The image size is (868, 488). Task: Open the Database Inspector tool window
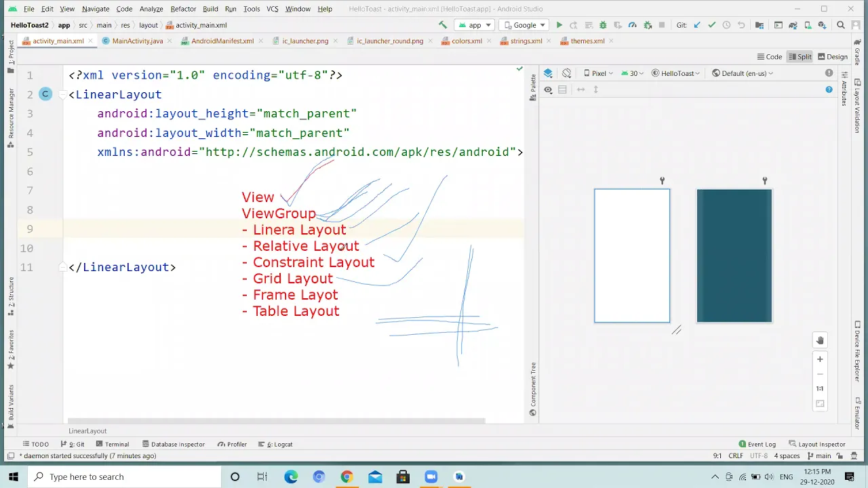click(173, 445)
